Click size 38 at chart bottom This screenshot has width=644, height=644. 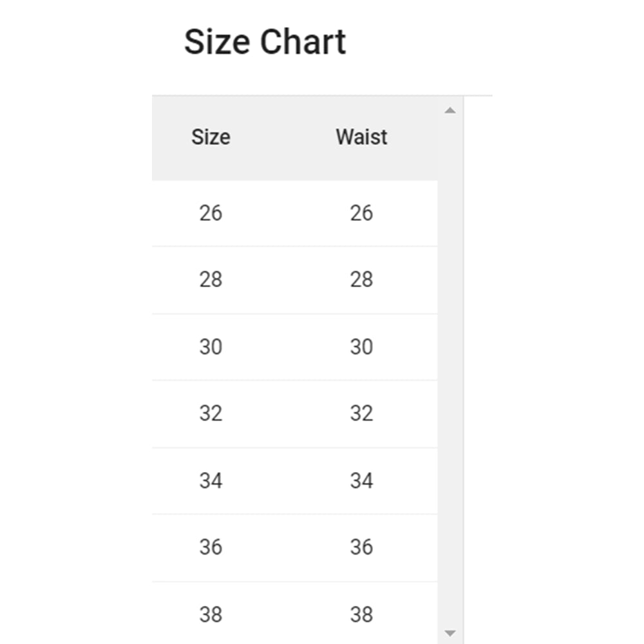point(213,614)
